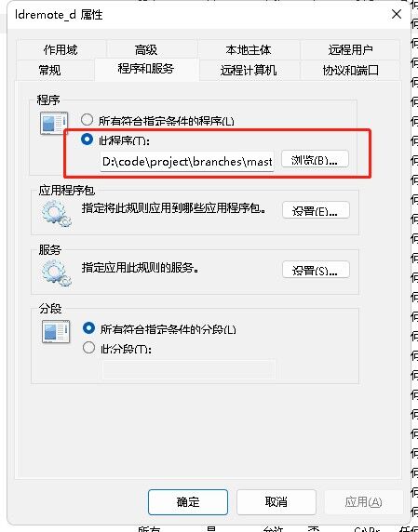Open 设置(E)... for application packages

tap(316, 210)
